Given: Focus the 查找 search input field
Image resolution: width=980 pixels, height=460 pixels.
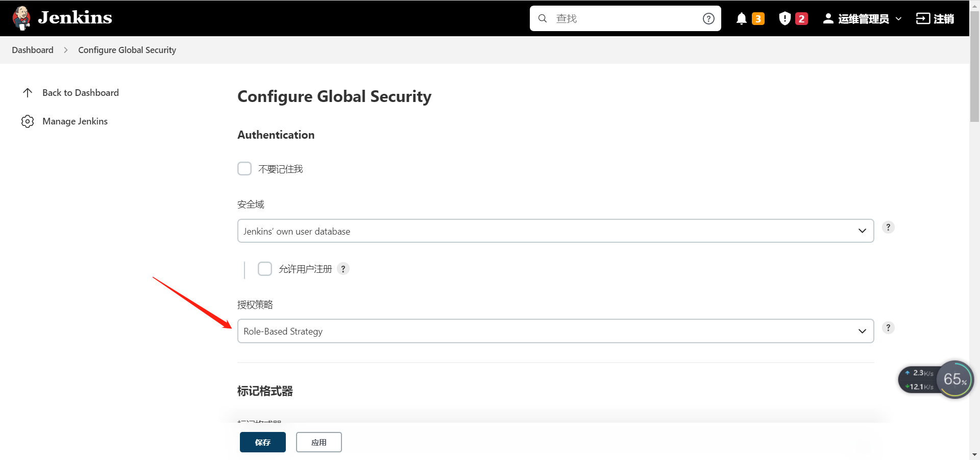Looking at the screenshot, I should click(x=625, y=18).
